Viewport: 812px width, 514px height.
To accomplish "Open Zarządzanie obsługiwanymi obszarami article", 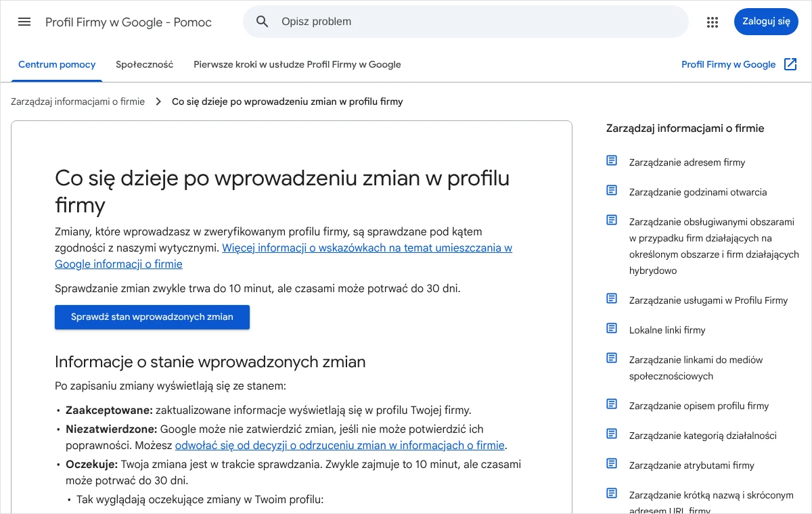I will (714, 246).
